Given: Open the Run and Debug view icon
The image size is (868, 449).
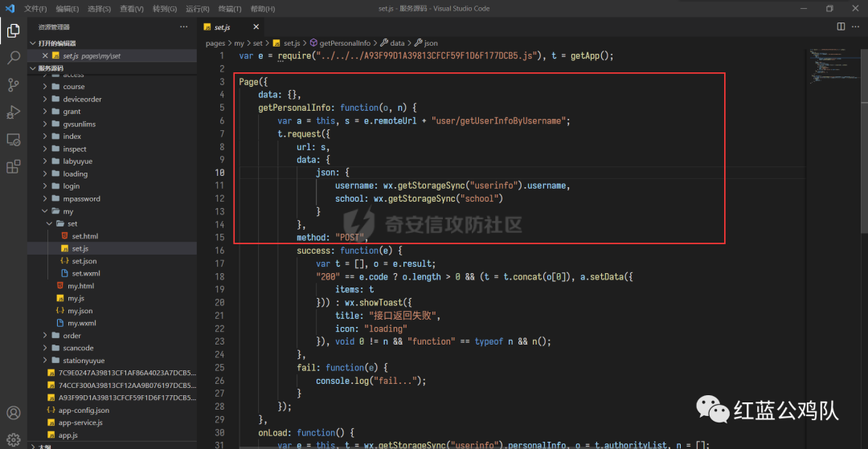Looking at the screenshot, I should 14,112.
